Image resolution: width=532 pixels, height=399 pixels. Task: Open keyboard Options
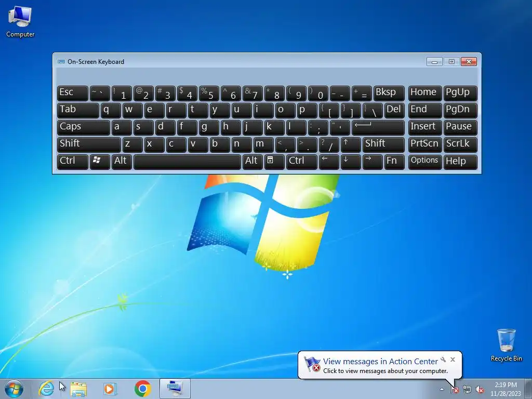425,162
